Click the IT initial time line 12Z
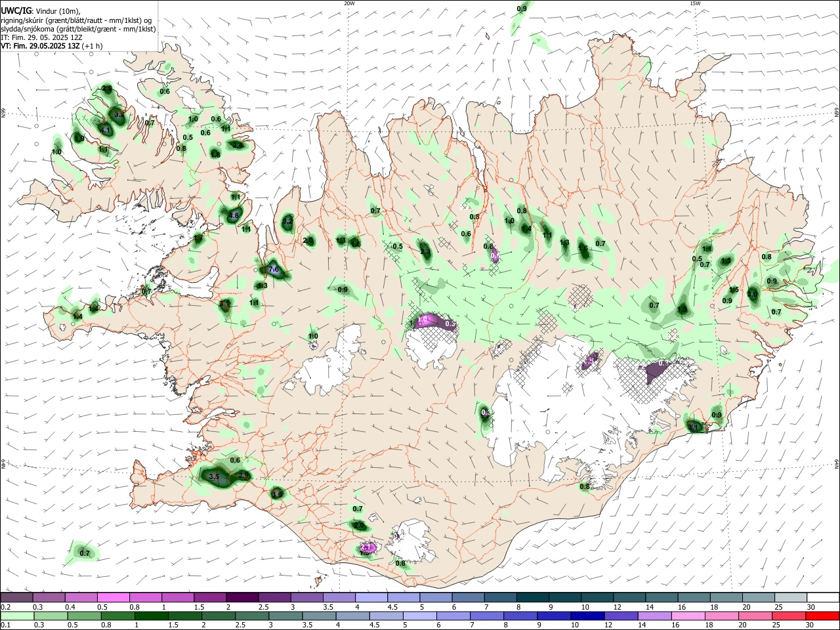The width and height of the screenshot is (840, 630). [x=41, y=37]
